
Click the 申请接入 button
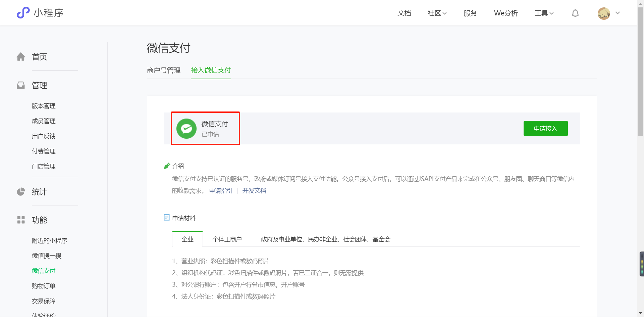point(545,128)
